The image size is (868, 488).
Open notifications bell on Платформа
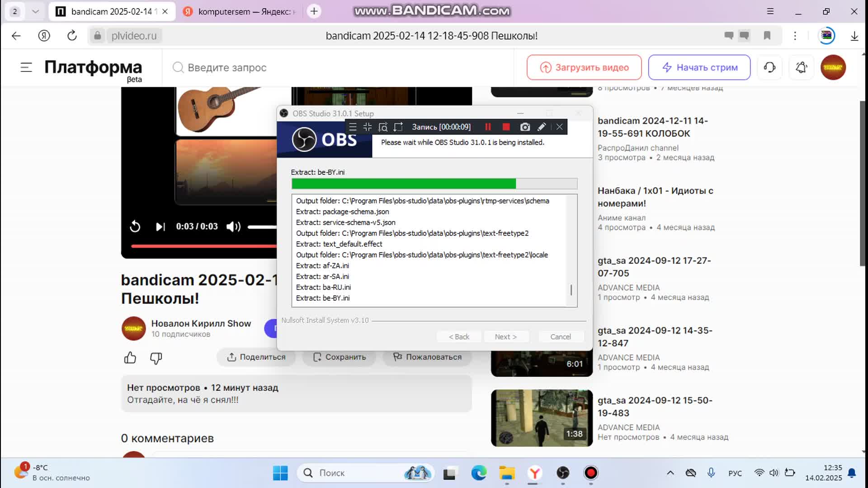coord(801,67)
